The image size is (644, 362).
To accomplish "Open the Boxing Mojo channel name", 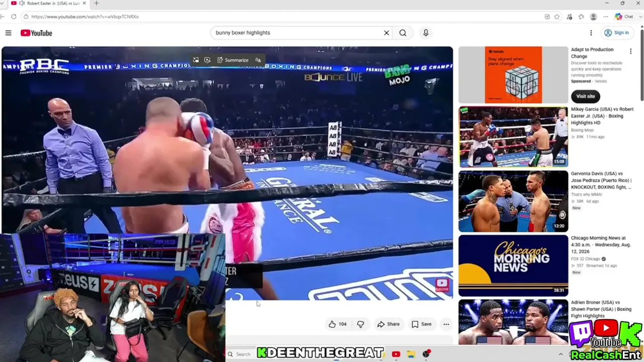I will pos(582,130).
